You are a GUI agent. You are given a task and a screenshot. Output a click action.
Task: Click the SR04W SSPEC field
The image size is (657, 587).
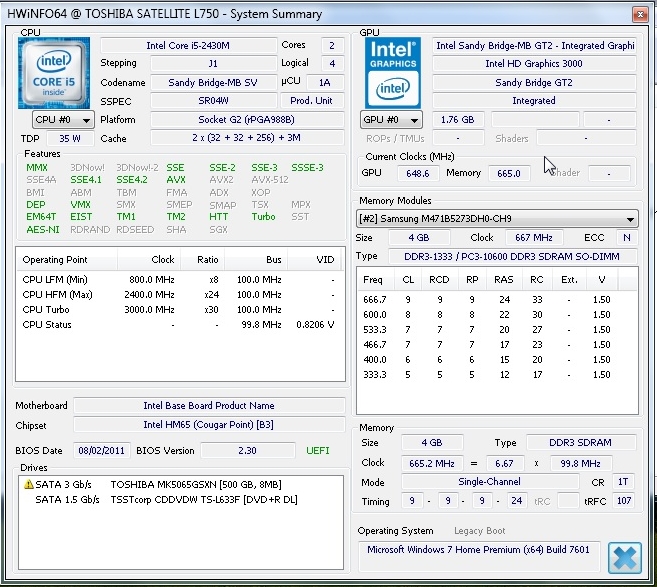[x=213, y=101]
